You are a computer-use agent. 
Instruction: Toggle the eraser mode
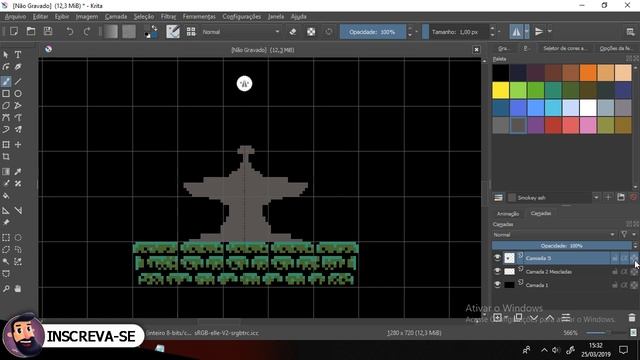coord(293,31)
